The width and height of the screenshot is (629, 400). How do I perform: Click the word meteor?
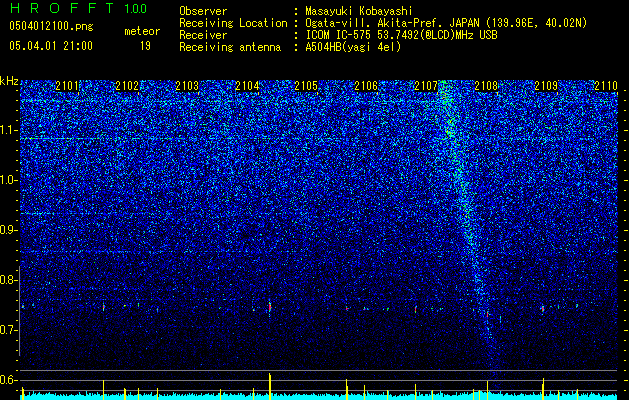pyautogui.click(x=142, y=31)
